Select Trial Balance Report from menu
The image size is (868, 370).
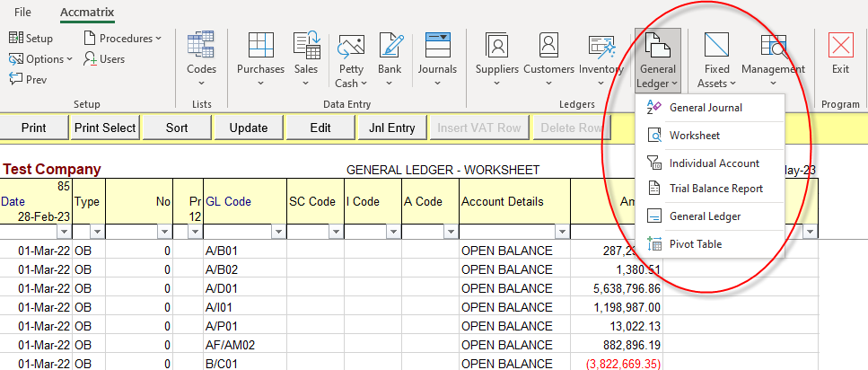pyautogui.click(x=715, y=189)
